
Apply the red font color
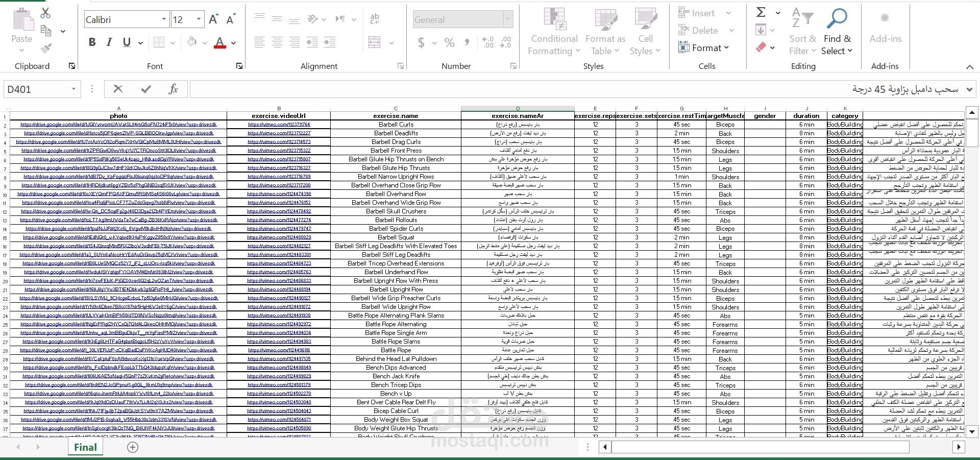pyautogui.click(x=220, y=43)
